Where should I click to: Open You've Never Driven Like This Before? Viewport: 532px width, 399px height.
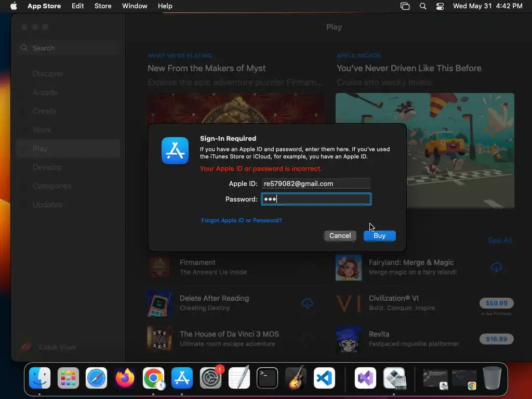coord(409,68)
